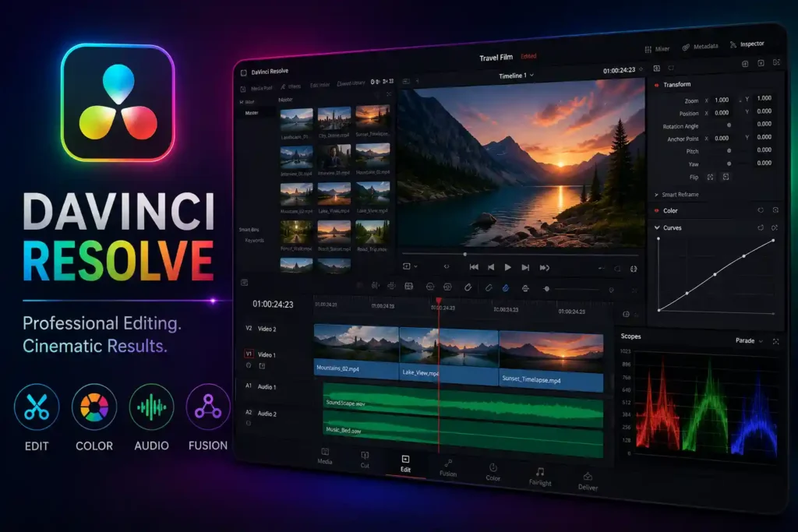Open the Inspector panel
Viewport: 798px width, 532px height.
coord(747,44)
